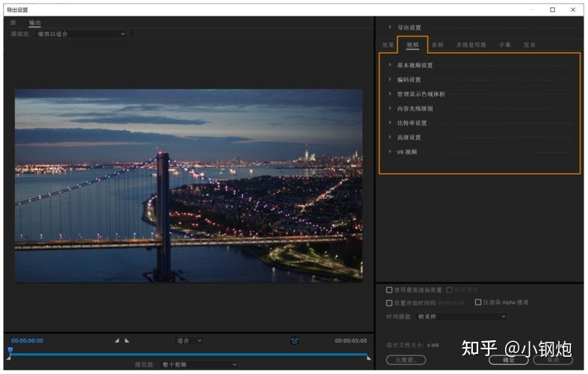Expand the 管理显示色域体积 section

(x=390, y=93)
